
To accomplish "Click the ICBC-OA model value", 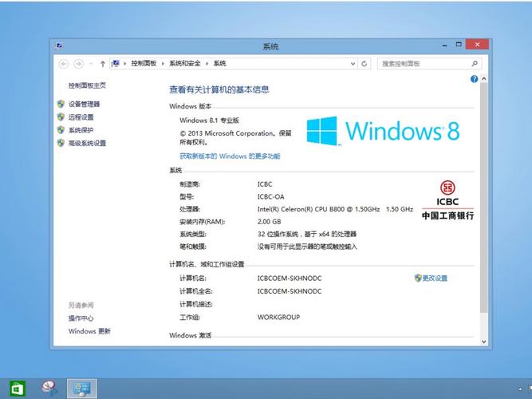I will pyautogui.click(x=270, y=196).
